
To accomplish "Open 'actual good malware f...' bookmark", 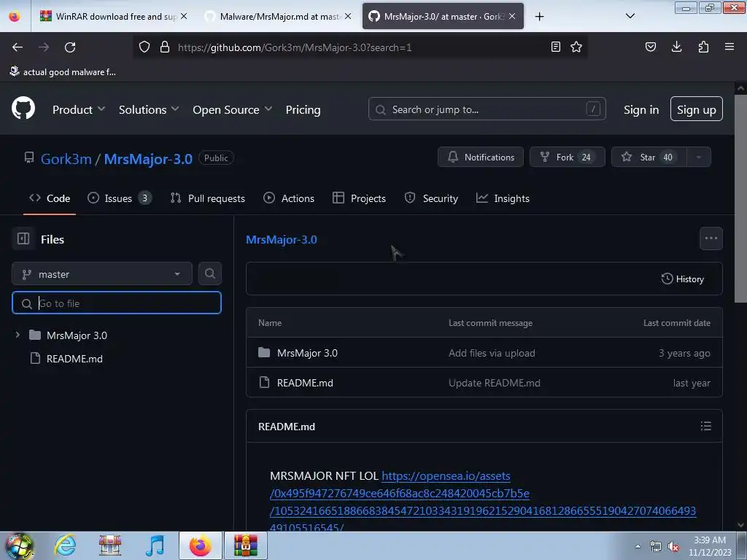I will 63,72.
